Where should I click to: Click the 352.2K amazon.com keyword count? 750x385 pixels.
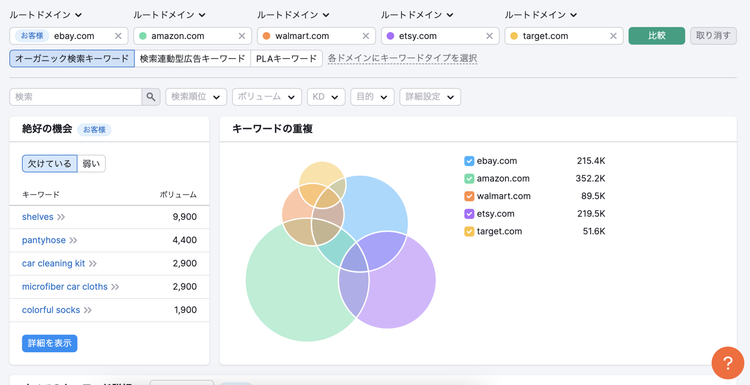click(590, 179)
